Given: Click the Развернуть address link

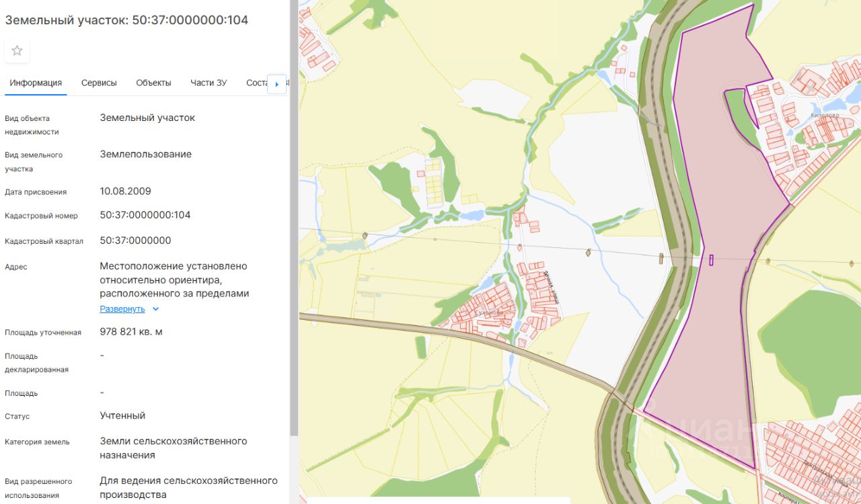Looking at the screenshot, I should coord(122,309).
